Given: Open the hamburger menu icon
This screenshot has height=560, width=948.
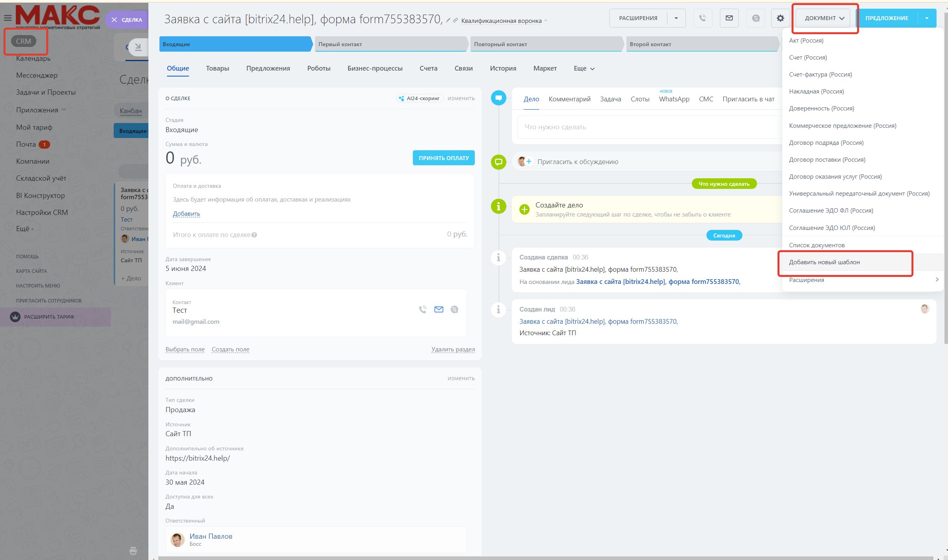Looking at the screenshot, I should pos(7,18).
